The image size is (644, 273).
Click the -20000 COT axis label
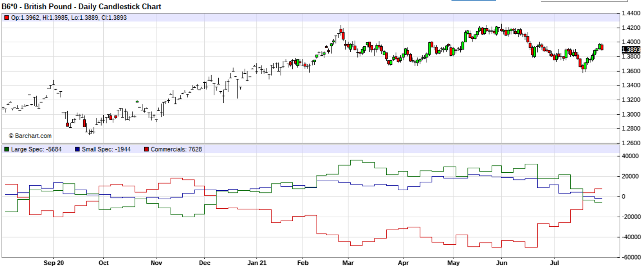tap(630, 217)
